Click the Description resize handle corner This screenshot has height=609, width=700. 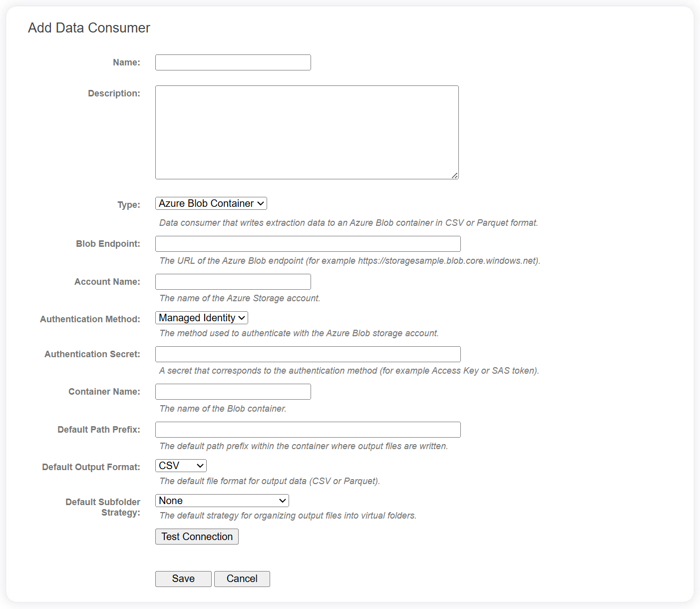click(455, 175)
